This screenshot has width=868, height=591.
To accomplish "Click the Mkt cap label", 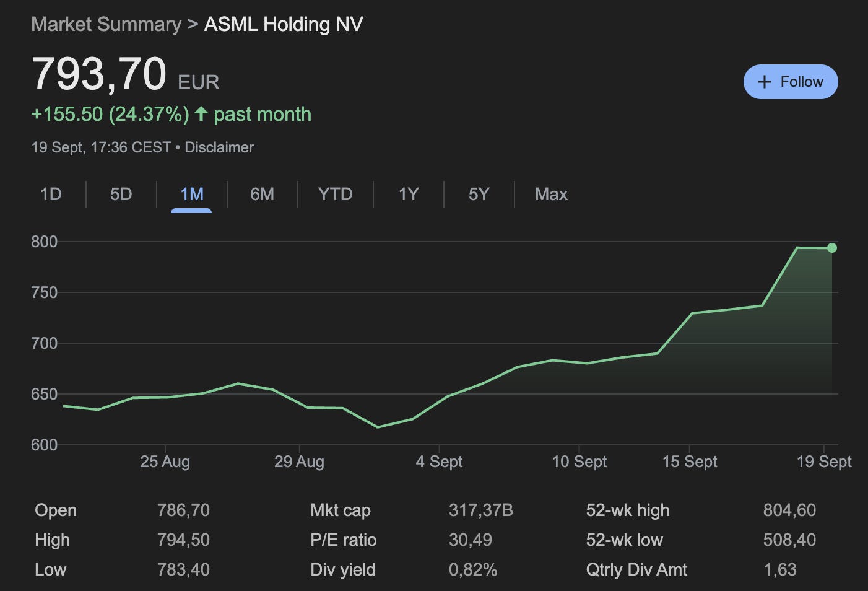I will pos(341,510).
